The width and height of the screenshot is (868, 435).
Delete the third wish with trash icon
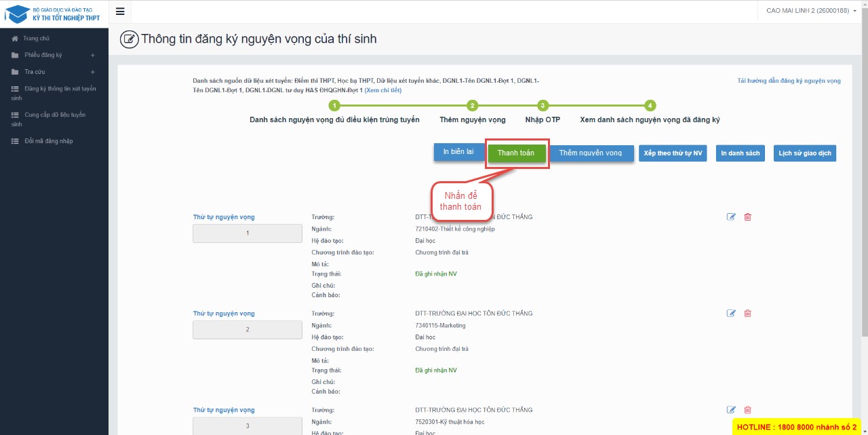tap(748, 410)
